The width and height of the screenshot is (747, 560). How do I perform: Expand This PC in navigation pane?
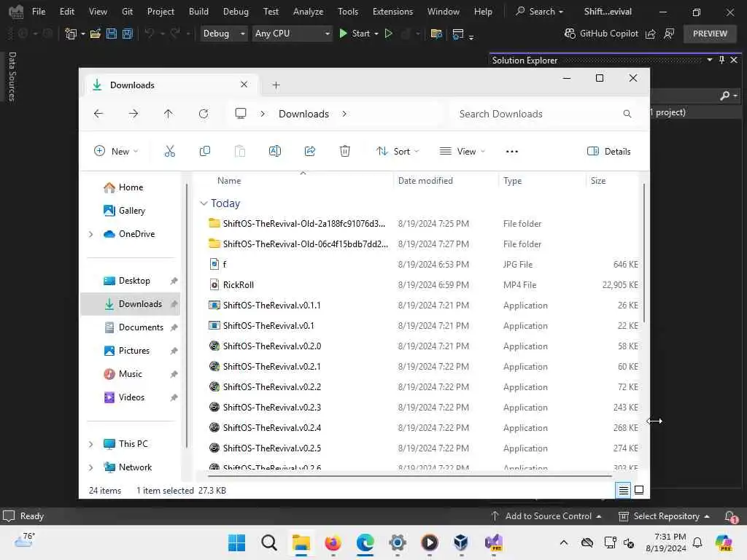90,444
